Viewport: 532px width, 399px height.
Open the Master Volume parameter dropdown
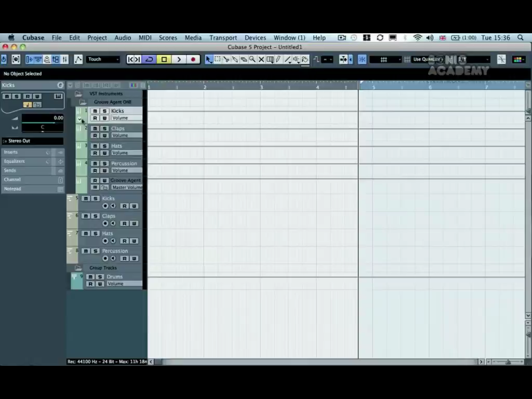(x=127, y=187)
